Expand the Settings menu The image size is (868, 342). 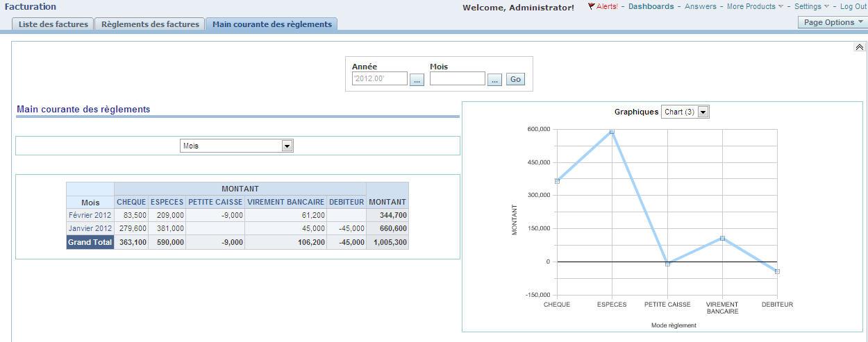click(811, 6)
